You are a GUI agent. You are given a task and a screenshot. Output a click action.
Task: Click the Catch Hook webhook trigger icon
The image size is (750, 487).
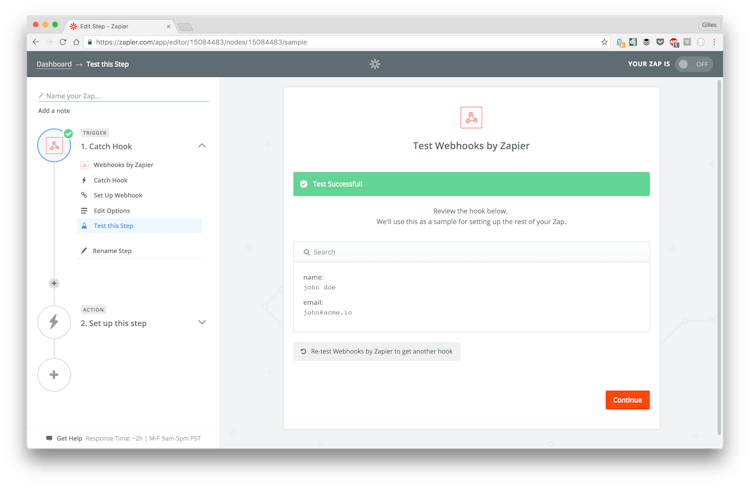click(x=54, y=146)
